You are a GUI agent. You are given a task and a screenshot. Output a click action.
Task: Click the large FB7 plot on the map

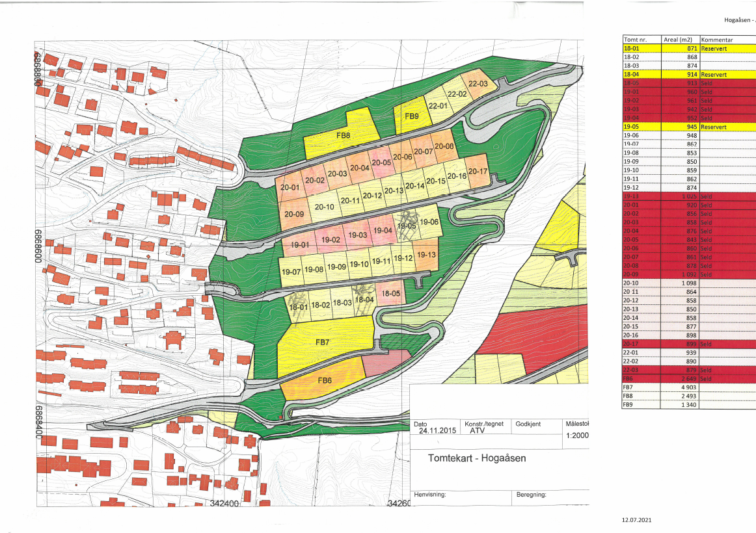[323, 342]
